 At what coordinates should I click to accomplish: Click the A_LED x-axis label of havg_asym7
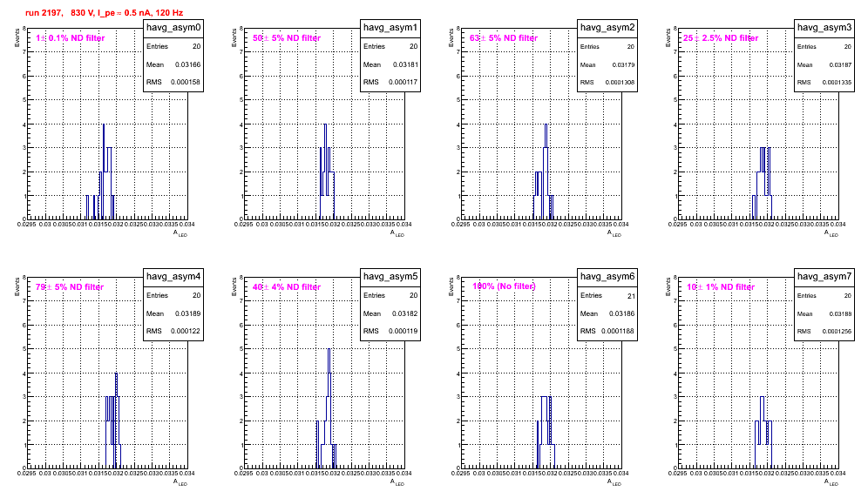click(x=831, y=482)
